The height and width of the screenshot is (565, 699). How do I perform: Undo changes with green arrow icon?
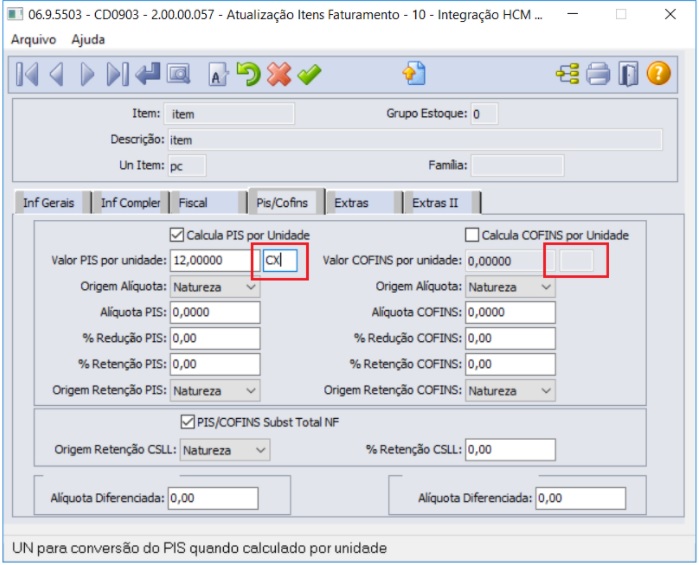tap(248, 74)
